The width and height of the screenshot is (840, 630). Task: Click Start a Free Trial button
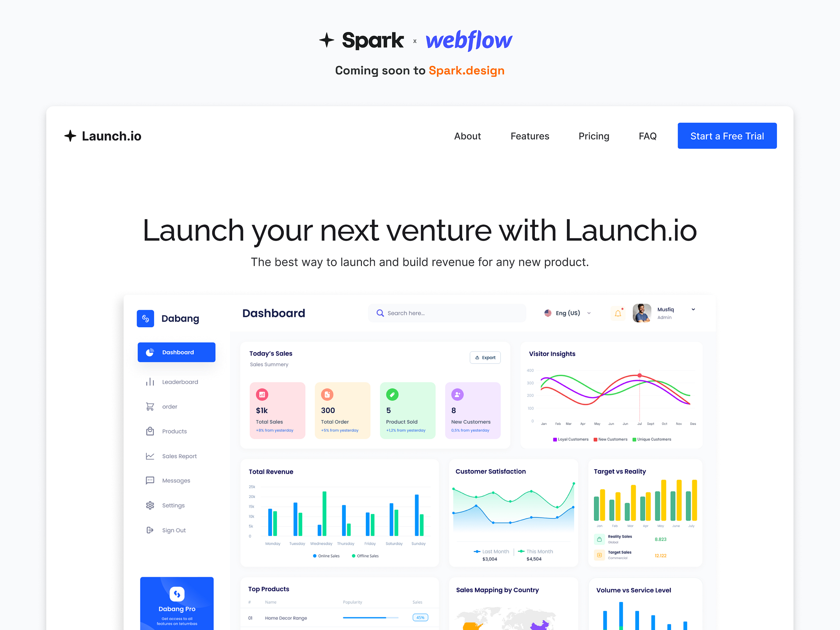tap(727, 136)
